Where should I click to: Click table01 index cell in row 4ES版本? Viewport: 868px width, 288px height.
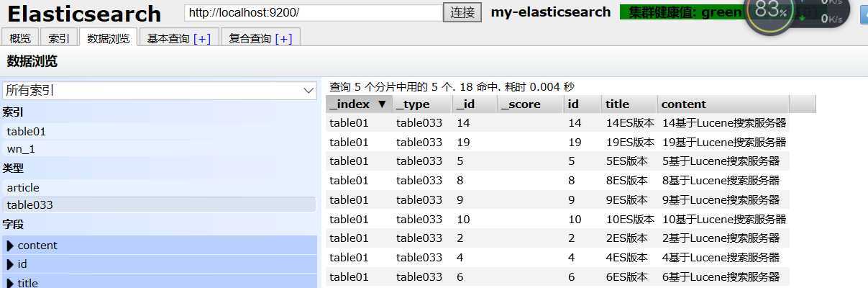pos(359,258)
